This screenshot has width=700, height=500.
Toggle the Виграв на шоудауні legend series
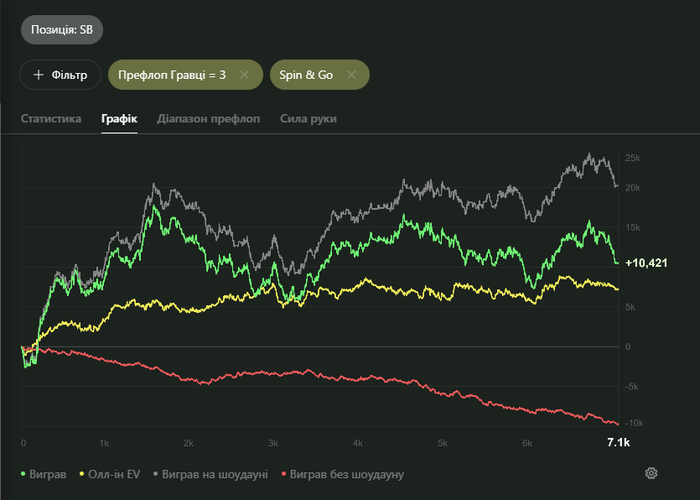[x=211, y=474]
